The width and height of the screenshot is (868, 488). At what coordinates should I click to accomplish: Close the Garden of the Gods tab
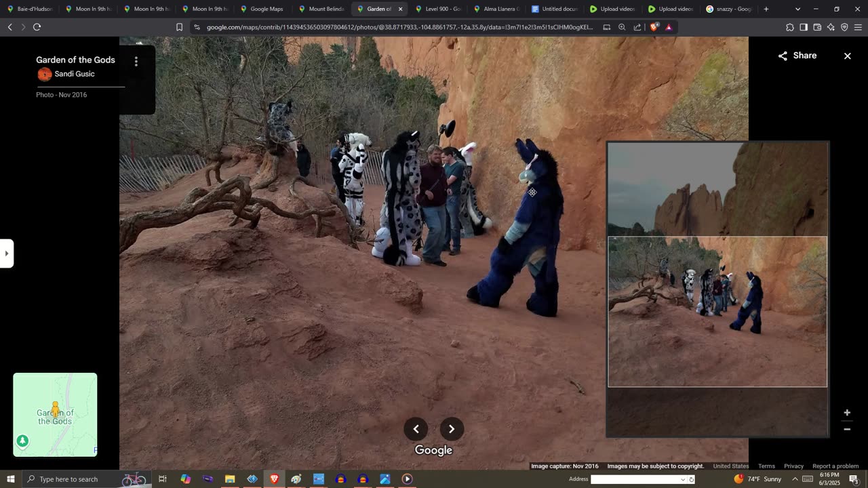coord(400,9)
